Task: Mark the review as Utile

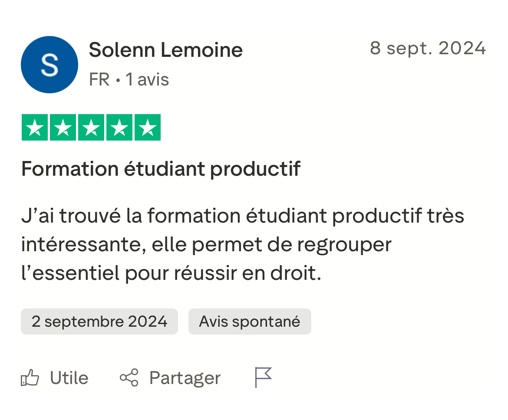Action: click(x=55, y=377)
